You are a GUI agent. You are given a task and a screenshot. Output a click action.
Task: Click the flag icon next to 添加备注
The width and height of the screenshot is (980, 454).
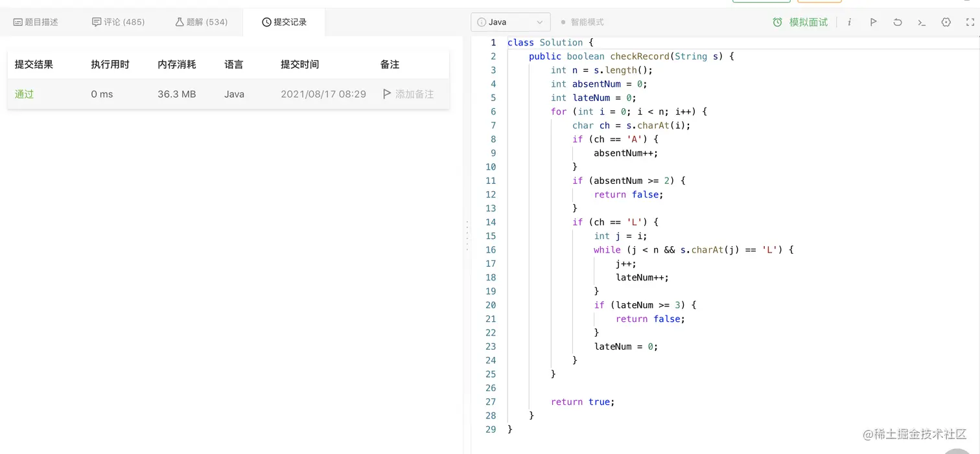pos(387,94)
